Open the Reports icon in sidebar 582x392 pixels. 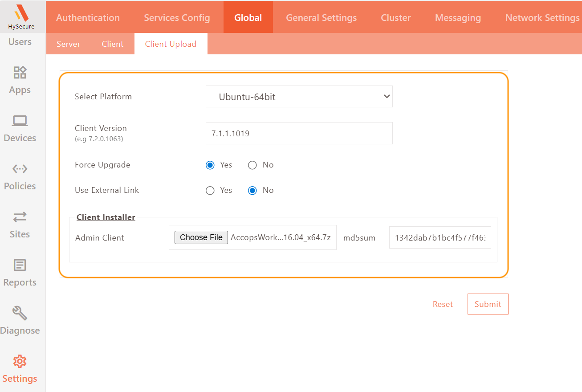pos(20,265)
